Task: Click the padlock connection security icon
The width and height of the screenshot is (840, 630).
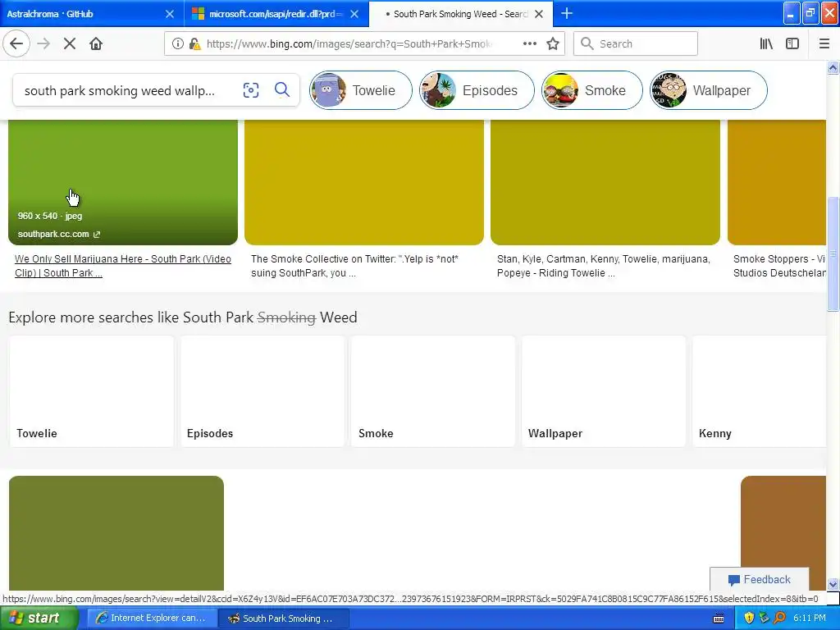Action: tap(195, 44)
